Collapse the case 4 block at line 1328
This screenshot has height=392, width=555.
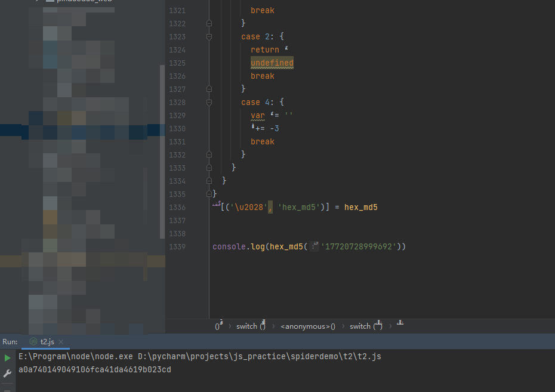pos(209,103)
